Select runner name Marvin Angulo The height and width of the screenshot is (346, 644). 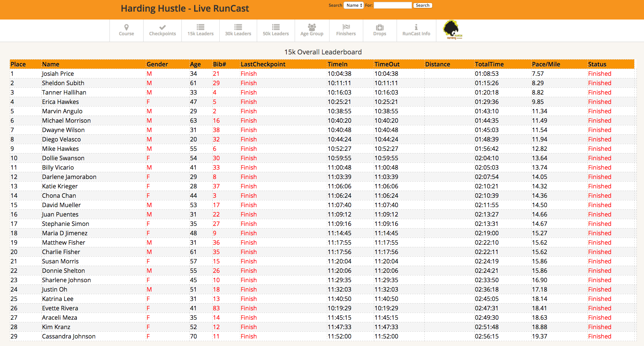tap(62, 111)
